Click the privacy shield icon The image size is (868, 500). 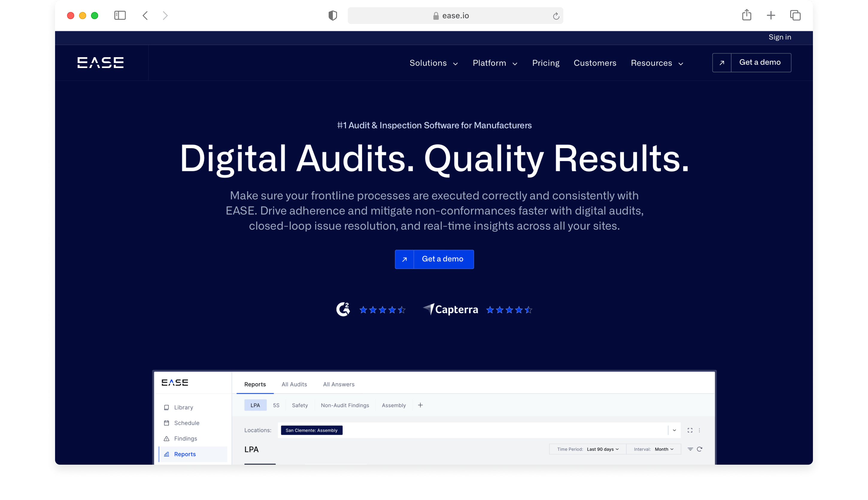coord(332,16)
